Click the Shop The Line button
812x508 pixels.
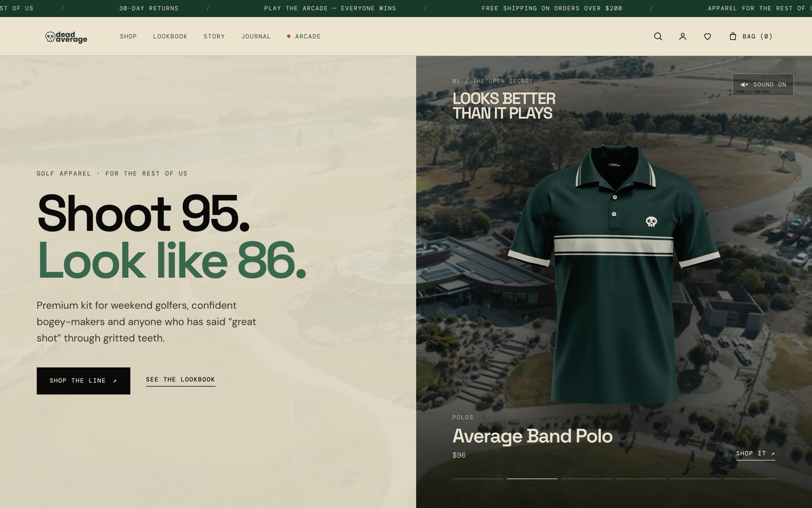point(83,381)
